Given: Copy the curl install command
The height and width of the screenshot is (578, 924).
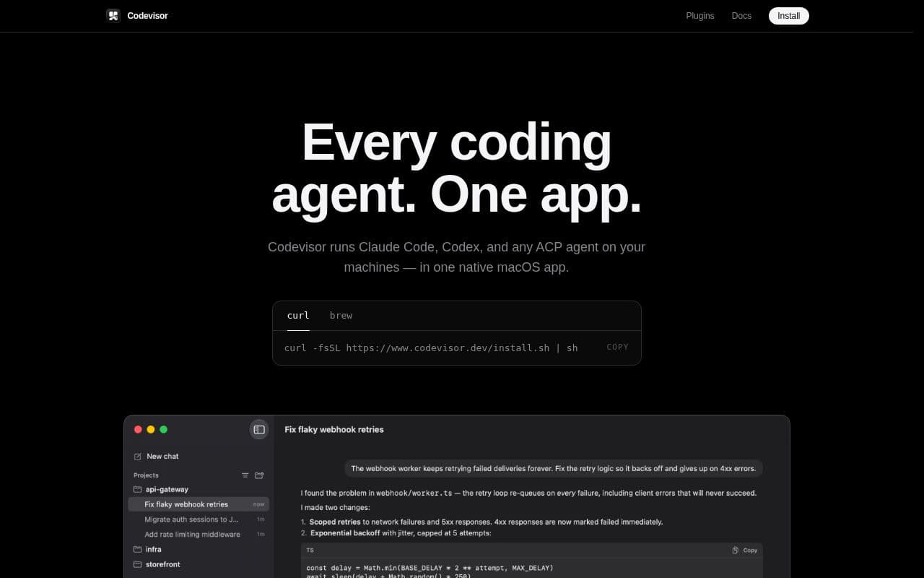Looking at the screenshot, I should click(x=618, y=347).
